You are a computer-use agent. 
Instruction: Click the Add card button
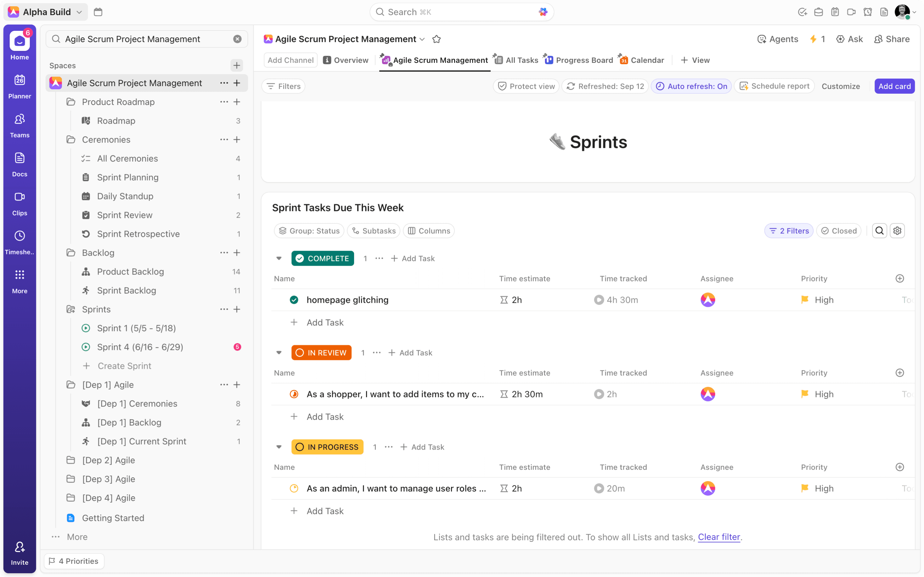(894, 86)
